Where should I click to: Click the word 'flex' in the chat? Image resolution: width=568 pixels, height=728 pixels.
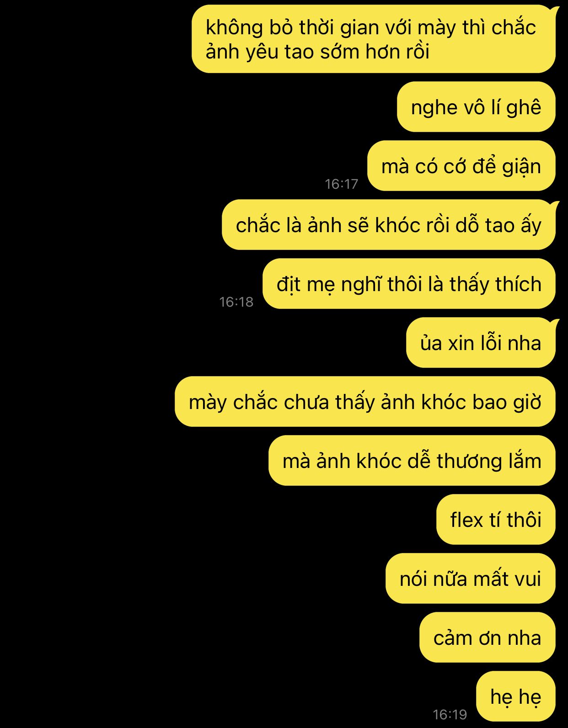[x=466, y=520]
